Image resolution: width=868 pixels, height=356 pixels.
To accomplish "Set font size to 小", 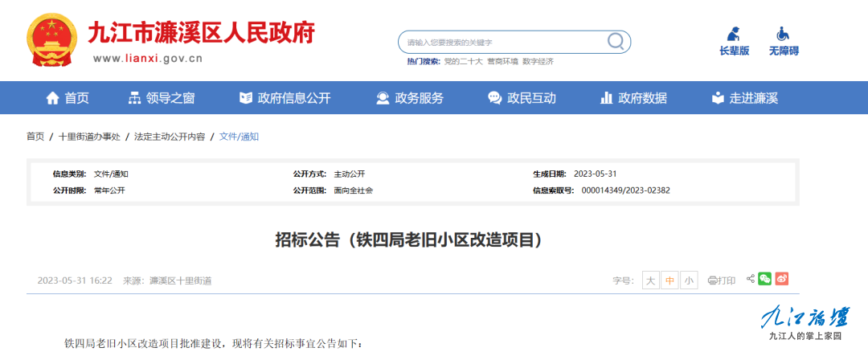I will pos(689,280).
